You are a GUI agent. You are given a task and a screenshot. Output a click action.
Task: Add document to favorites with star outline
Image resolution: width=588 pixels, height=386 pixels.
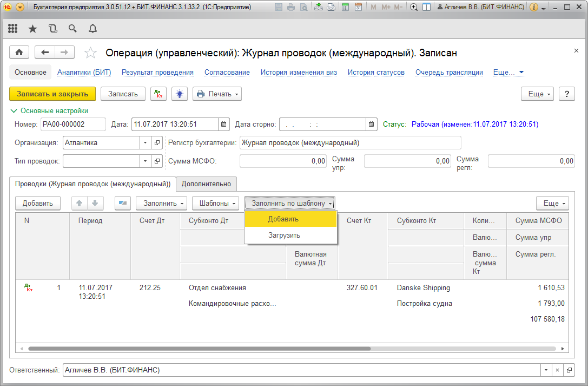[x=90, y=53]
